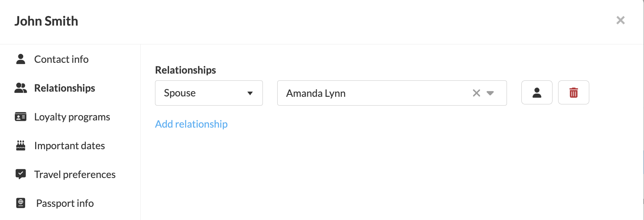Clear Amanda Lynn from the contact field

click(x=476, y=93)
